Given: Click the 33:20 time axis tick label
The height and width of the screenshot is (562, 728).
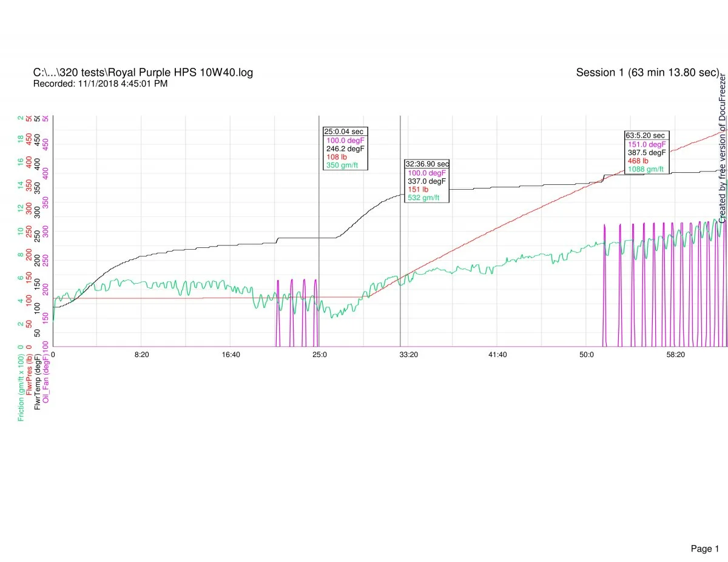Looking at the screenshot, I should pos(408,355).
